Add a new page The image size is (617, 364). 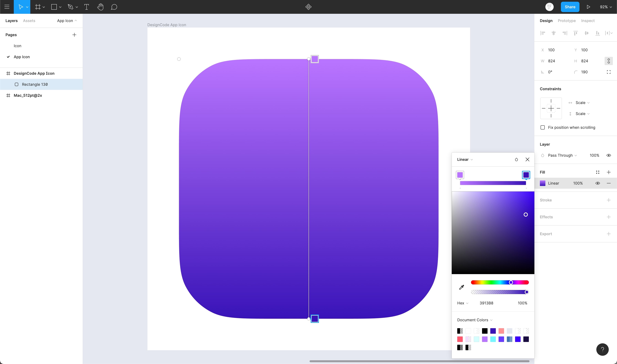(x=74, y=35)
